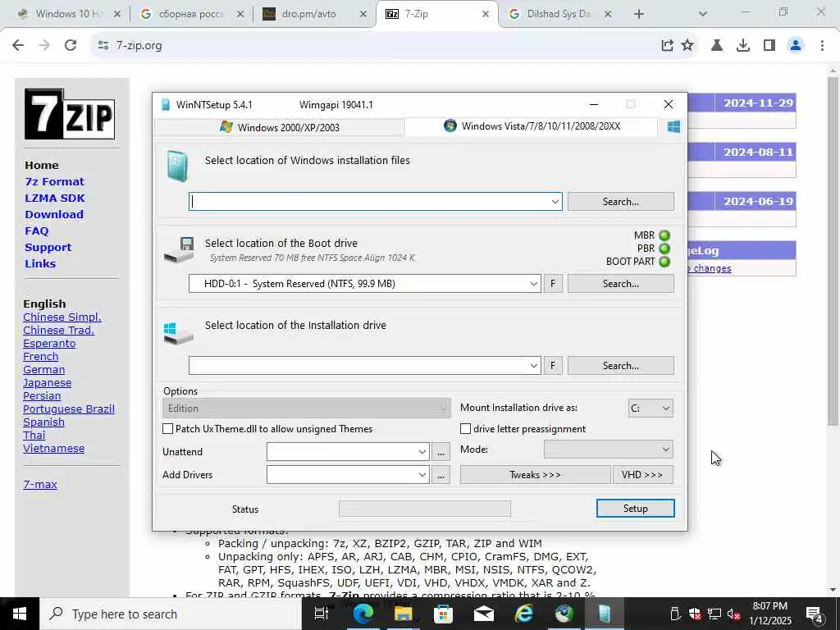
Task: Open Chrome three-dot menu
Action: point(822,46)
